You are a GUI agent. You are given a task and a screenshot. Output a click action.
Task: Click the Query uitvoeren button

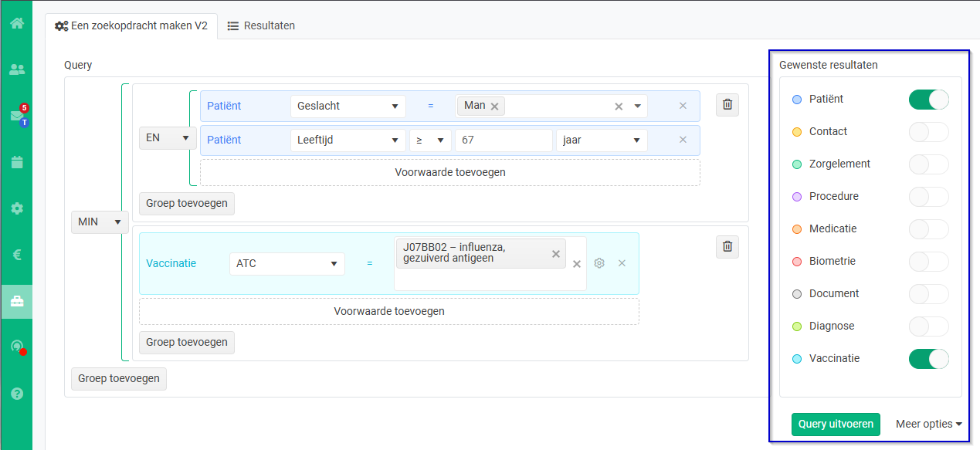coord(836,424)
